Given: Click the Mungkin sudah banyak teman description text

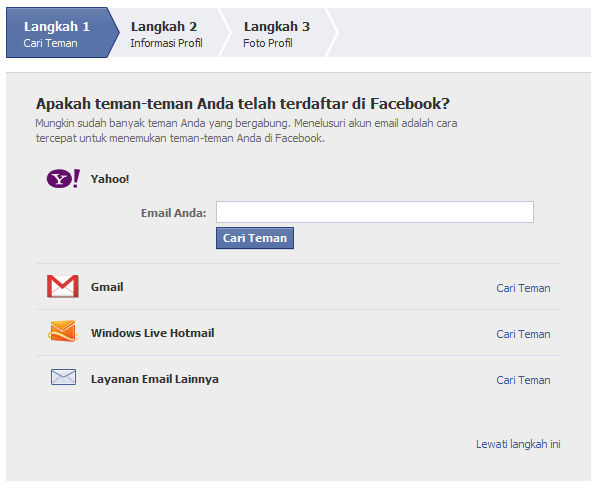Looking at the screenshot, I should coord(246,130).
